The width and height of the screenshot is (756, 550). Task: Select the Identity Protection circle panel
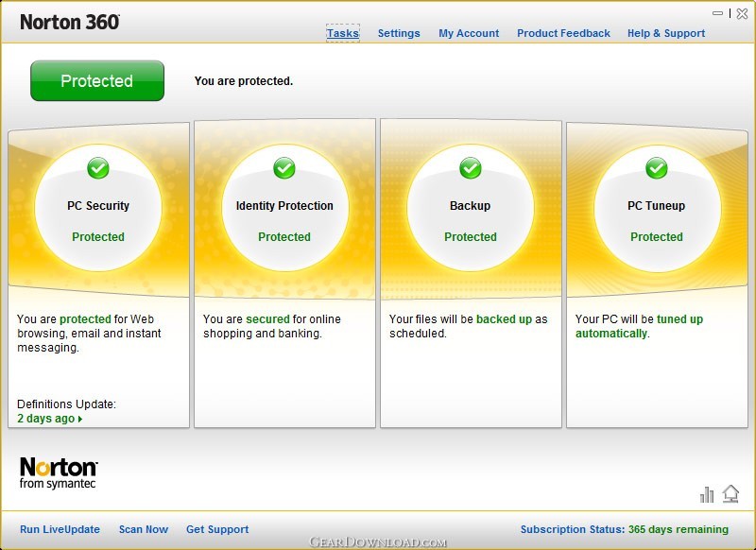[284, 208]
